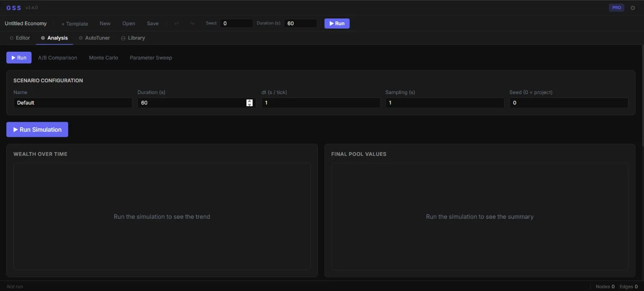Open settings via the gear icon
The width and height of the screenshot is (644, 291).
coord(633,8)
